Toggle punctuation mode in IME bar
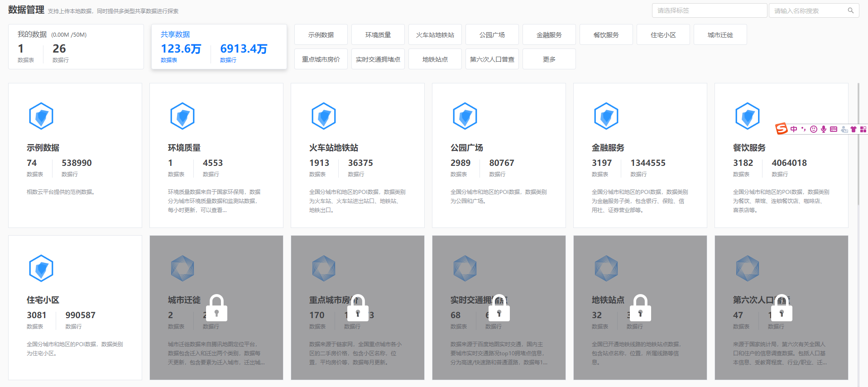 (804, 129)
